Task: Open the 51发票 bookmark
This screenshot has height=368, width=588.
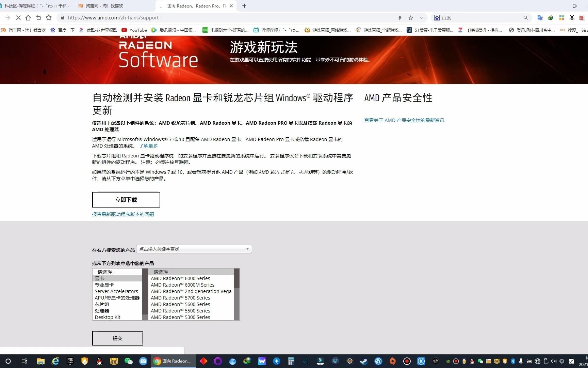Action: [430, 30]
